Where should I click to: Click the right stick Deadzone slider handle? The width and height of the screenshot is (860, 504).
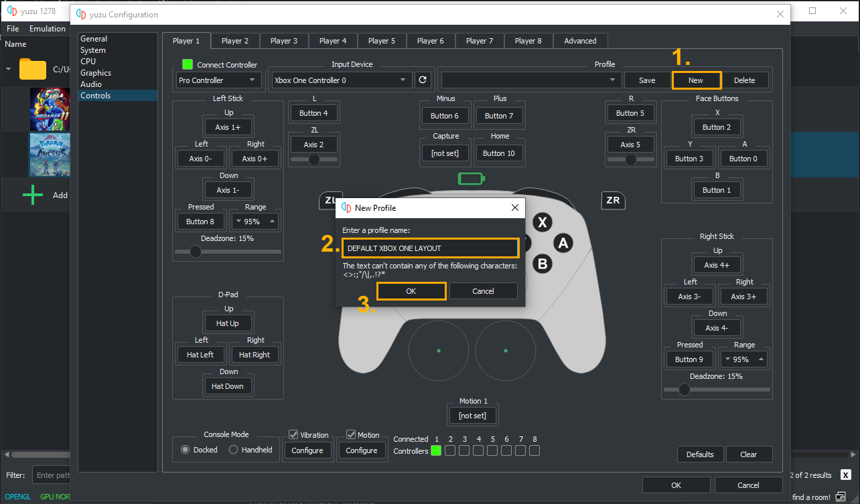tap(684, 390)
